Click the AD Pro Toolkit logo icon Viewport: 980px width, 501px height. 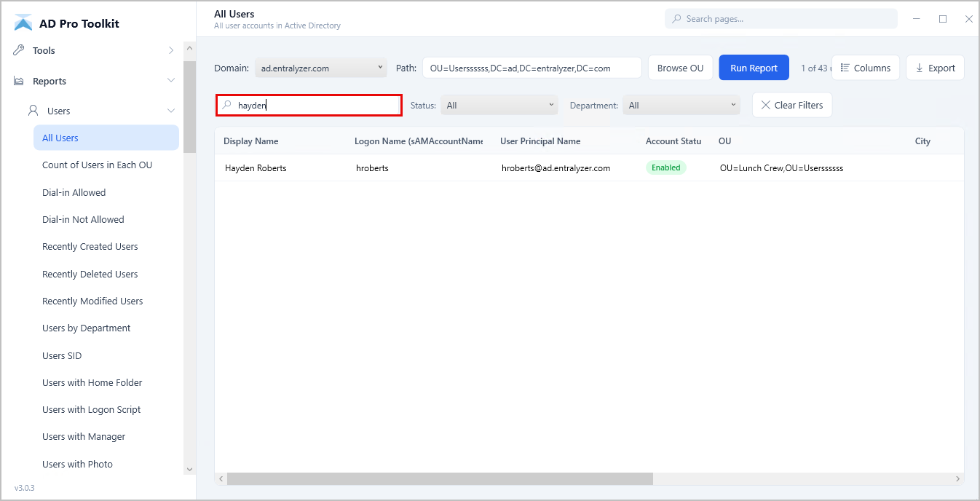click(23, 23)
